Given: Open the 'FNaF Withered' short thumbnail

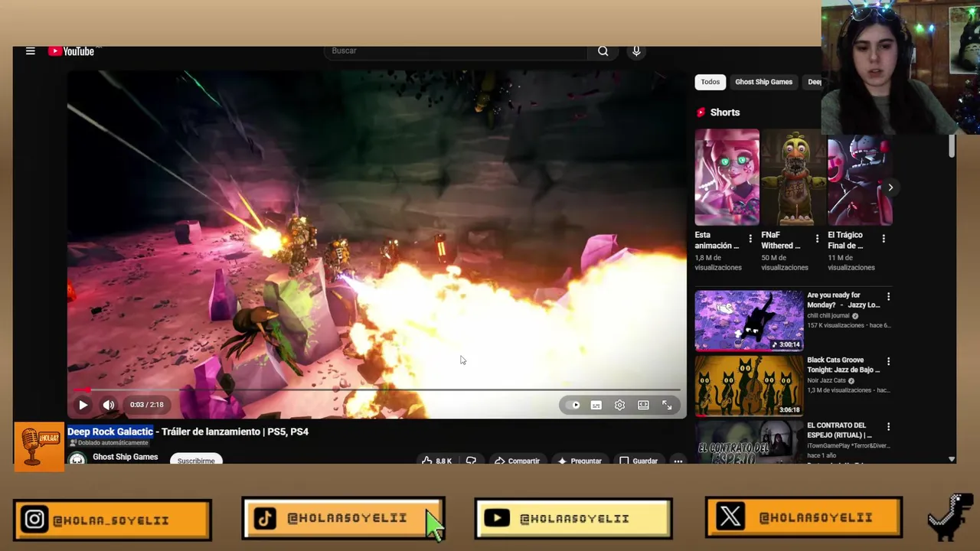Looking at the screenshot, I should pos(793,177).
